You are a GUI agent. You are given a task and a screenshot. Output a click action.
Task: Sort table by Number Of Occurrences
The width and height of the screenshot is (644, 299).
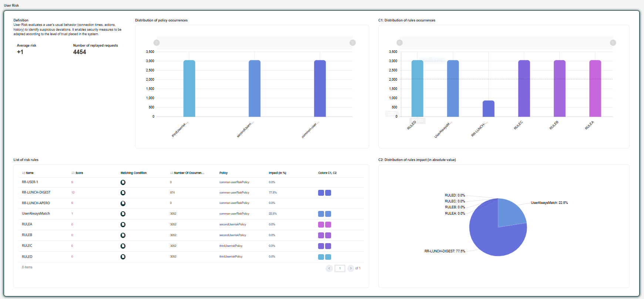pos(187,173)
